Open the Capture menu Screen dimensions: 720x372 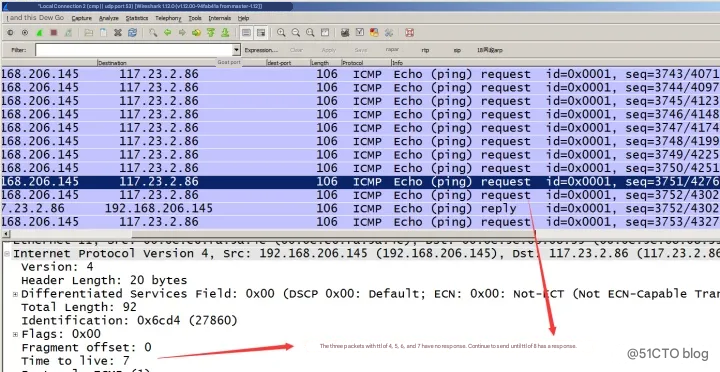pyautogui.click(x=82, y=18)
